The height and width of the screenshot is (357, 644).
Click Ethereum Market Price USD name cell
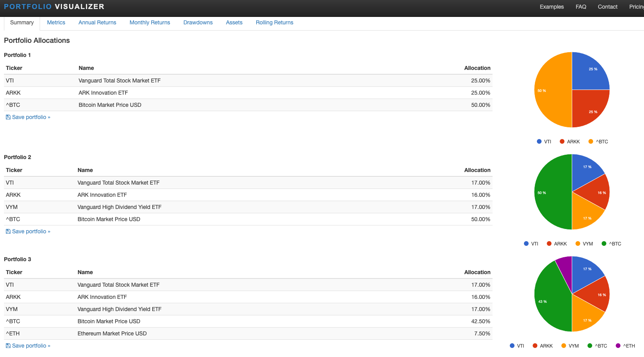112,333
